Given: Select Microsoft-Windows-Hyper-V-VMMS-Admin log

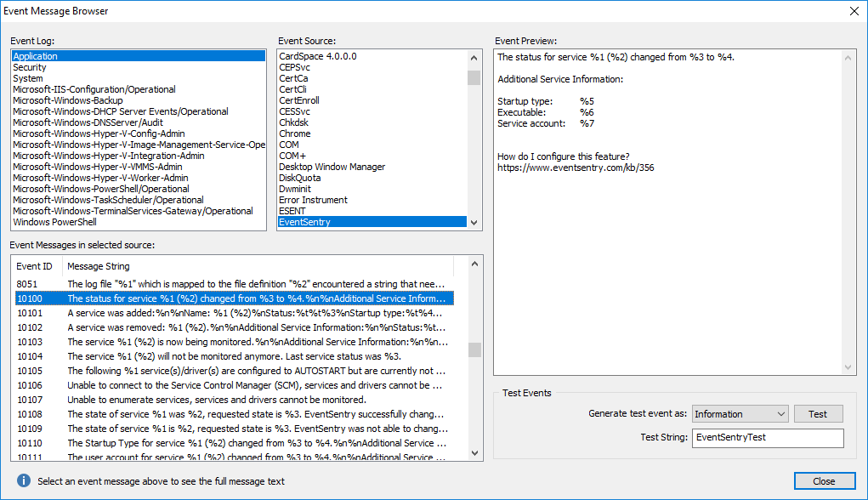Looking at the screenshot, I should pyautogui.click(x=138, y=167).
